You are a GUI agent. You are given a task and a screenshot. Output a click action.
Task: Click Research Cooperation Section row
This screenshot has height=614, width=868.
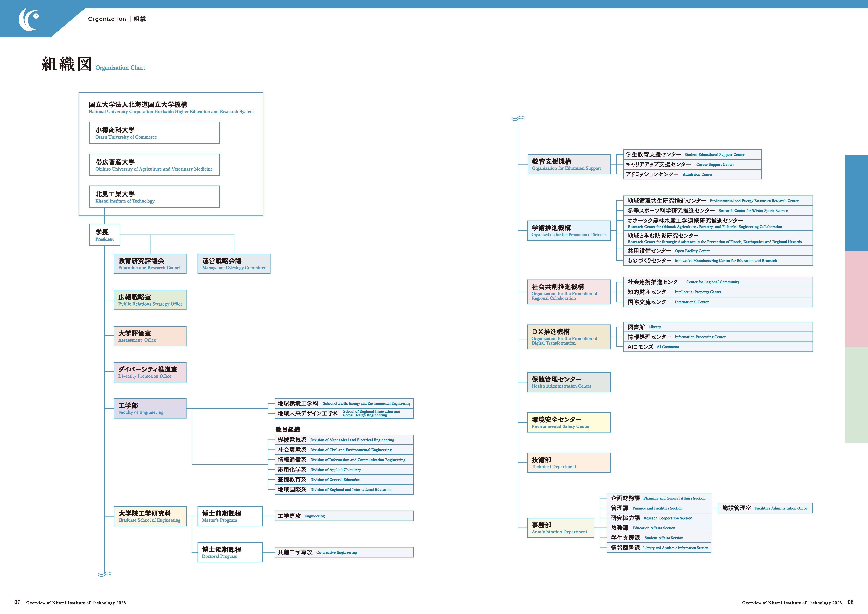coord(659,518)
